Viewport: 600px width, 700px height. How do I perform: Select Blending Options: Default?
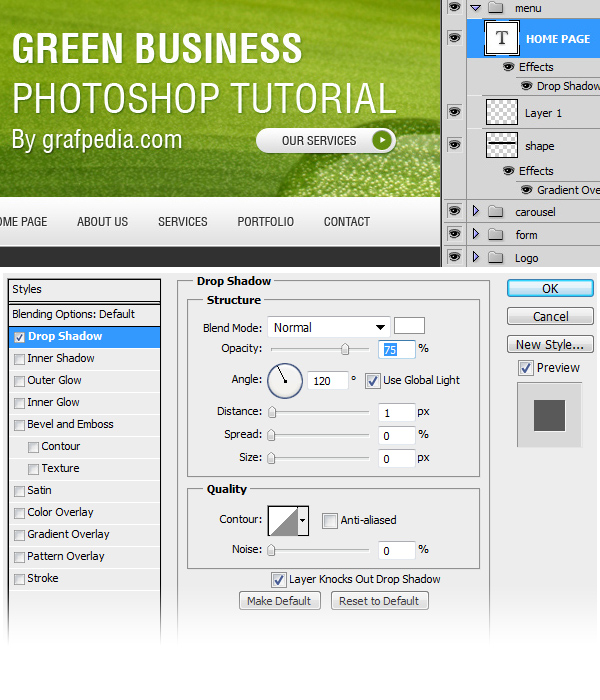(84, 314)
